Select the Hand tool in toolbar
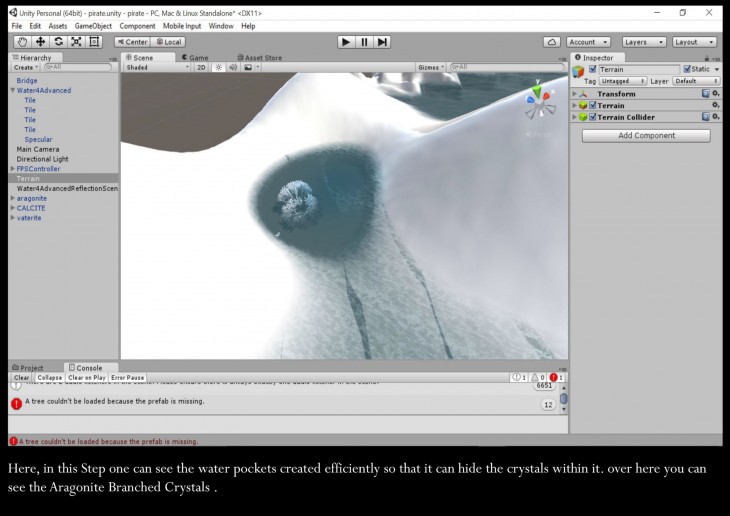The width and height of the screenshot is (730, 516). 22,42
